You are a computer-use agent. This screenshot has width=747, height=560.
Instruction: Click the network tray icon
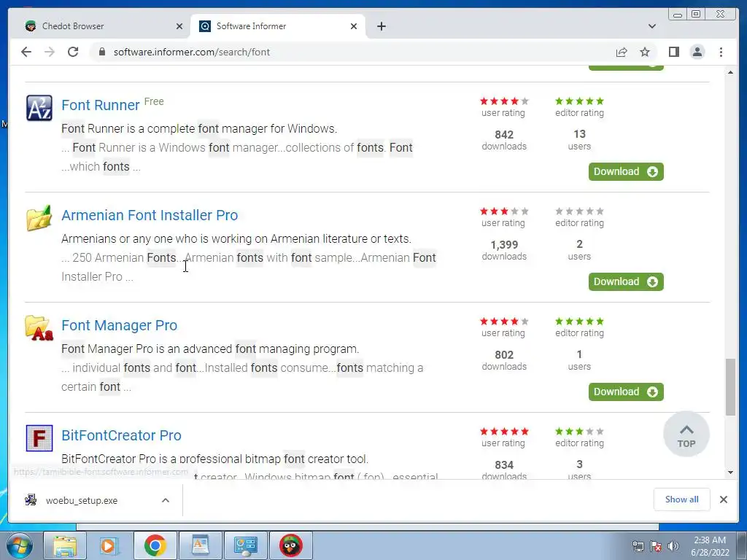click(x=638, y=546)
